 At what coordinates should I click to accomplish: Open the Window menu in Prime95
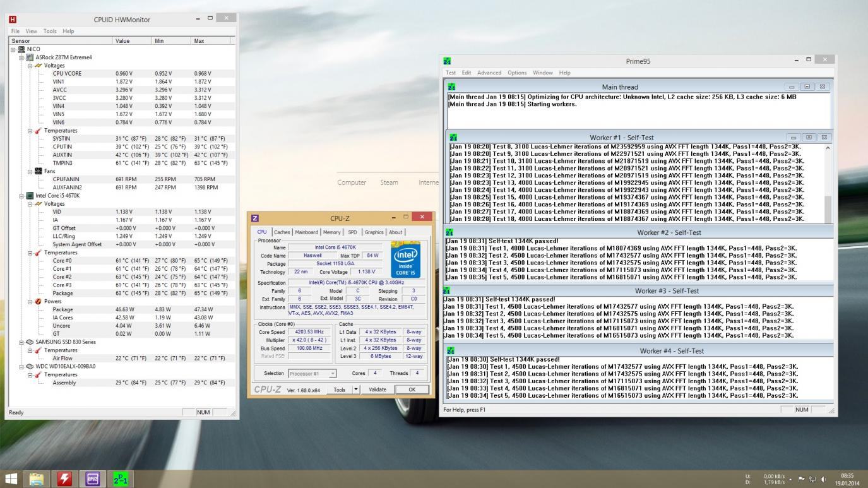click(543, 73)
